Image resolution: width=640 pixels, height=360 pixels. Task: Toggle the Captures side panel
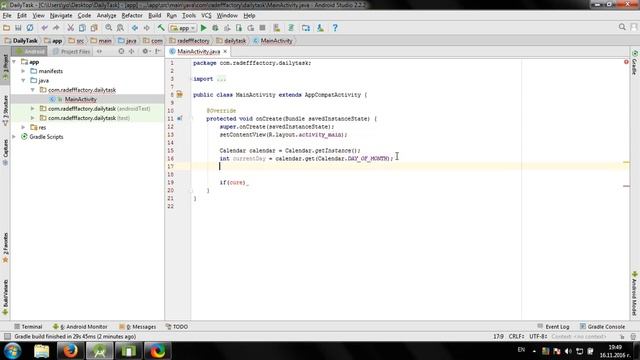[5, 152]
